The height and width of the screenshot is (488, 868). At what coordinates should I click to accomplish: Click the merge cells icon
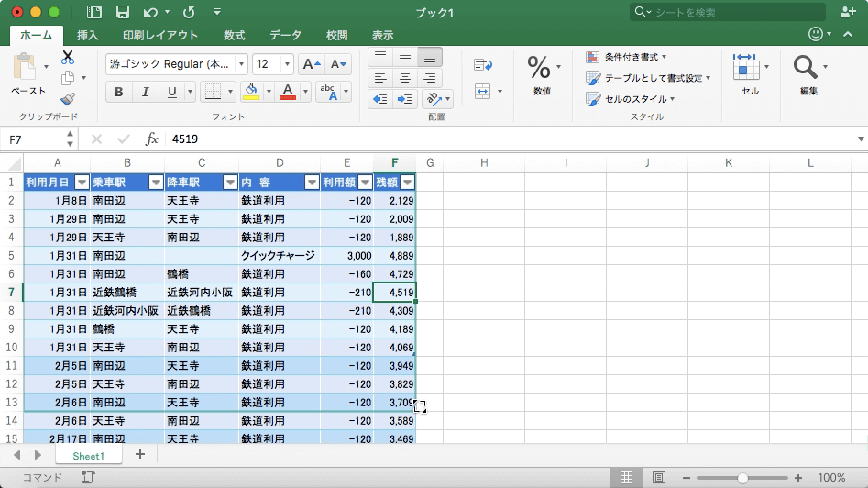[x=483, y=92]
